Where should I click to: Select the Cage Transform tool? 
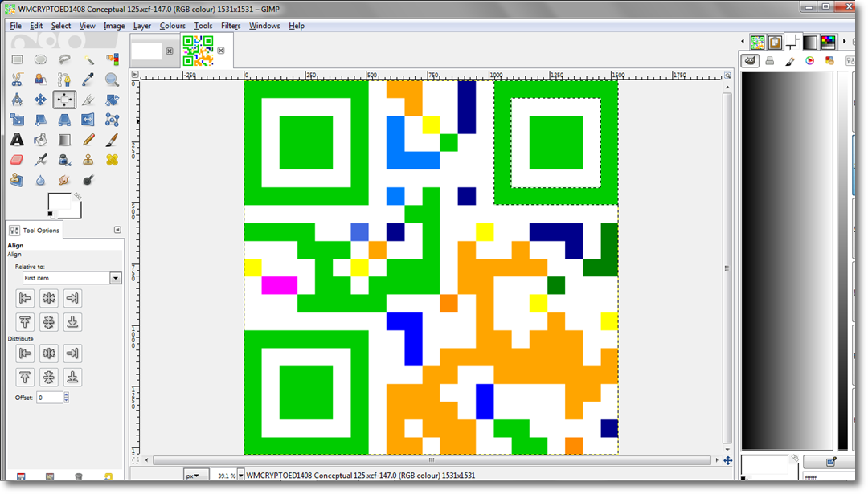tap(112, 120)
